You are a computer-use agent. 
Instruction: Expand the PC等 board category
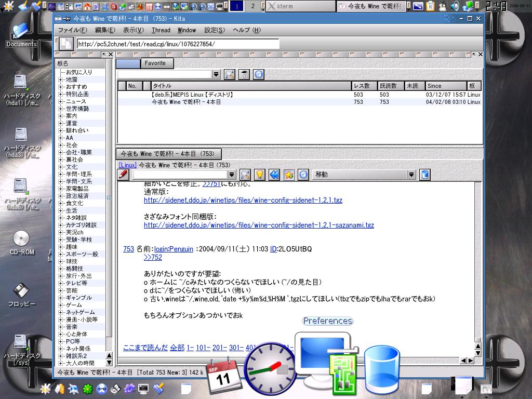[x=60, y=341]
